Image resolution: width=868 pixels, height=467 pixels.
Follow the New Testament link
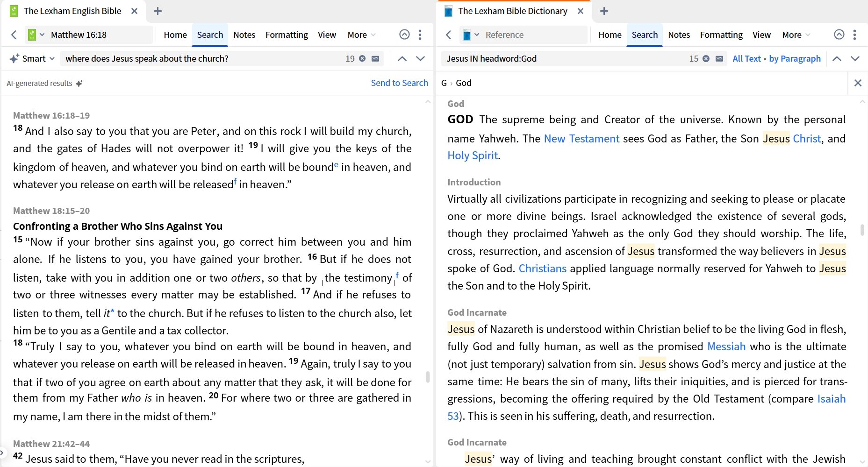581,139
